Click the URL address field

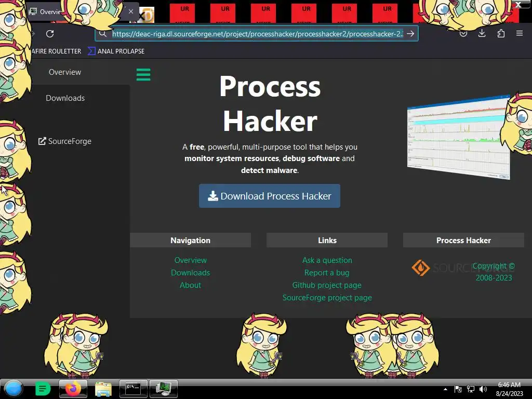point(258,34)
